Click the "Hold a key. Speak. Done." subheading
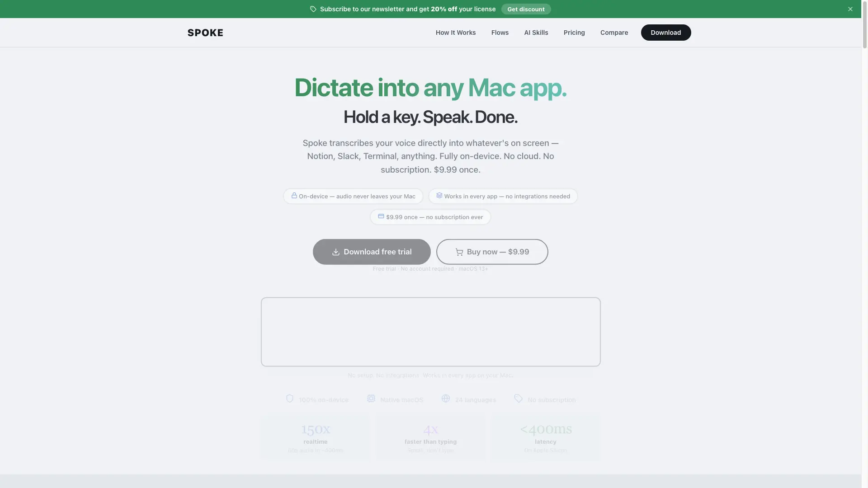 pos(430,117)
